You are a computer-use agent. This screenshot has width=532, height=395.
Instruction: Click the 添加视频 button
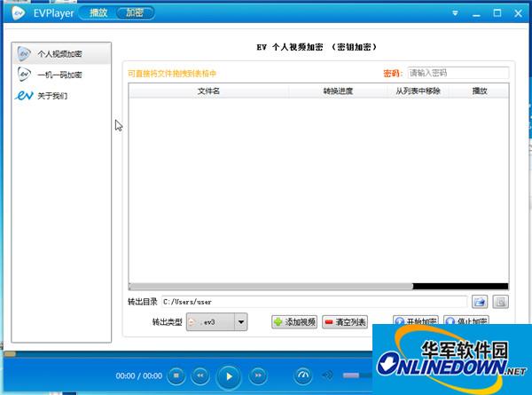click(x=294, y=321)
